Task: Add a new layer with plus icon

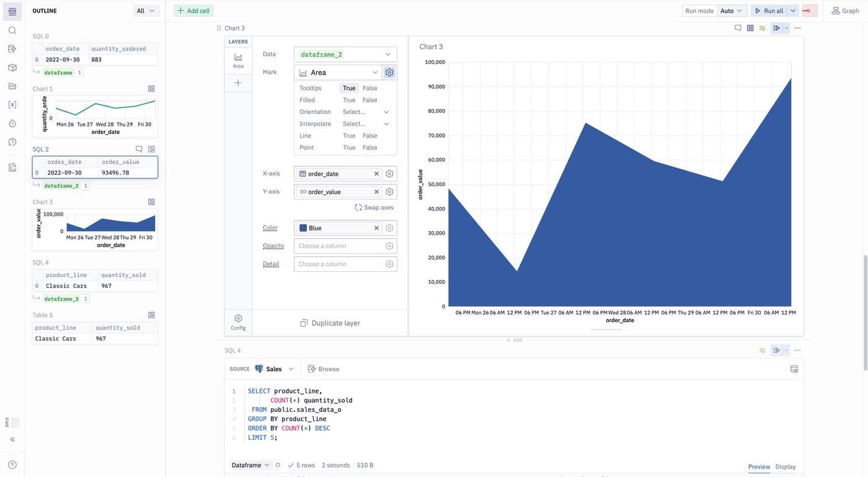Action: [238, 83]
